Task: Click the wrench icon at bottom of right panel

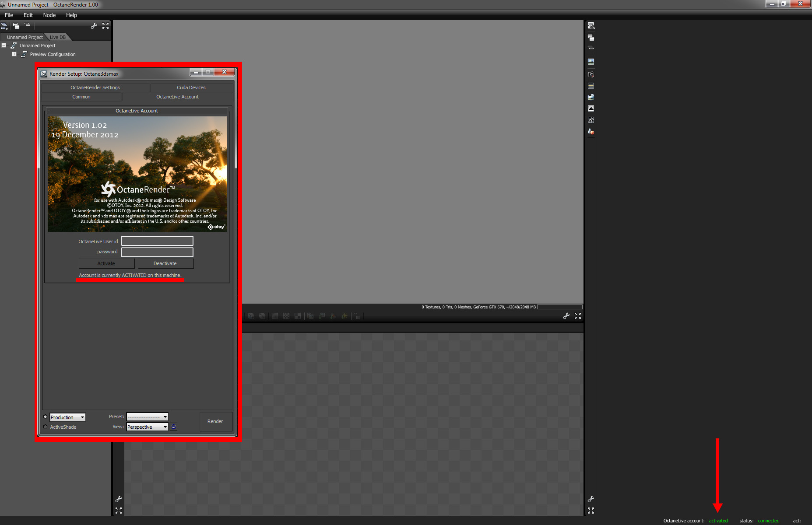Action: point(591,499)
